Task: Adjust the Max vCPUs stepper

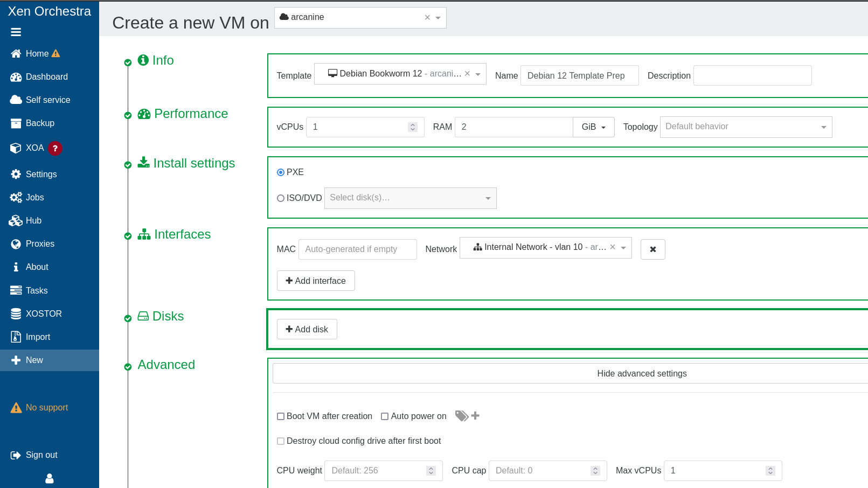Action: [770, 471]
